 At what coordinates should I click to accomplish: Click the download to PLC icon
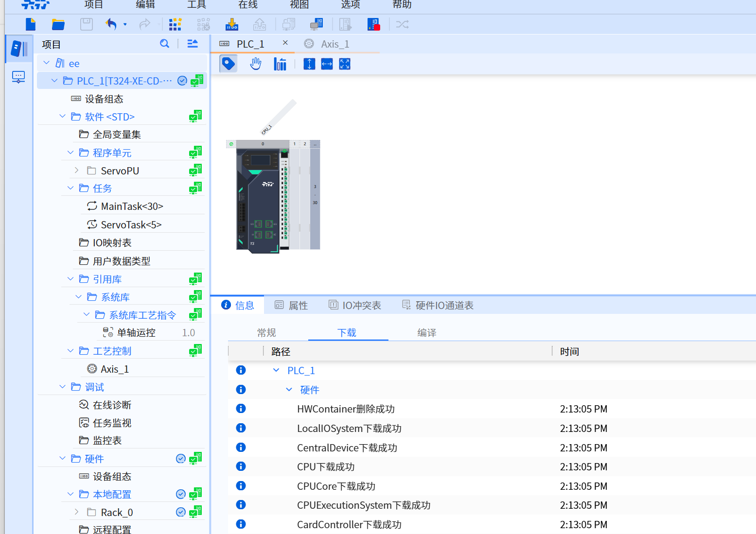point(232,24)
